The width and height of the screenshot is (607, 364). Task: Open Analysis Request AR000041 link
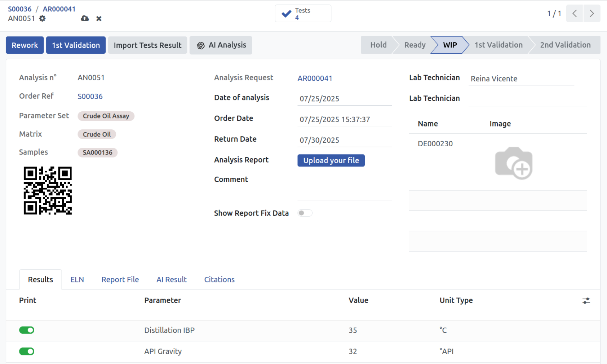[x=315, y=78]
